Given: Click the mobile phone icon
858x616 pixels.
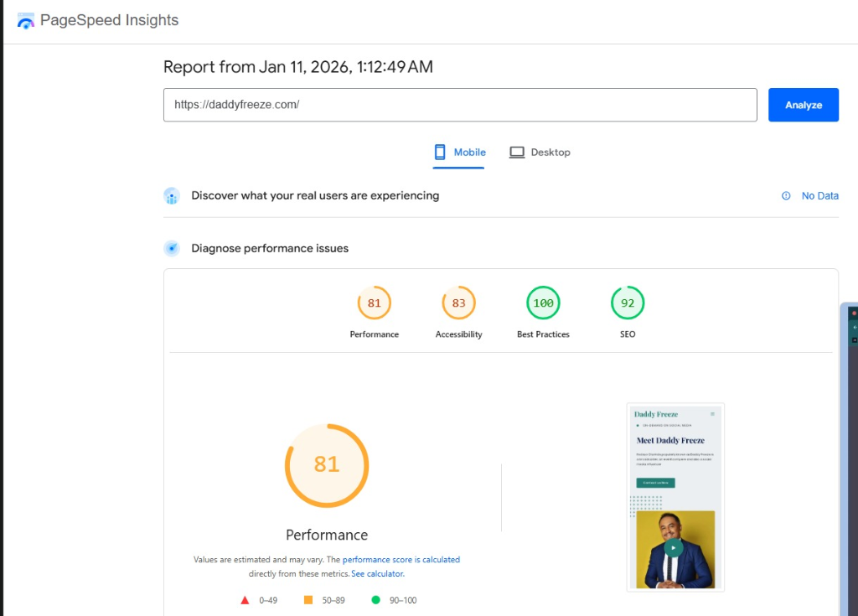Looking at the screenshot, I should click(x=440, y=153).
